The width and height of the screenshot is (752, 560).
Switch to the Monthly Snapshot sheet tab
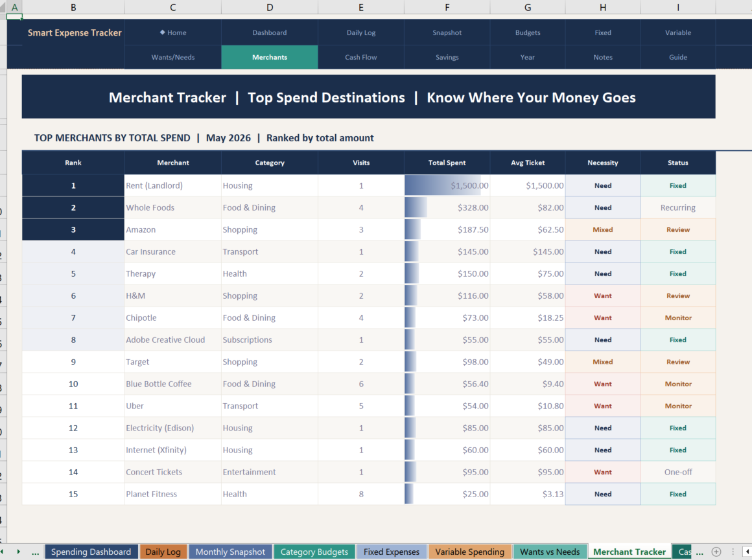pyautogui.click(x=230, y=552)
